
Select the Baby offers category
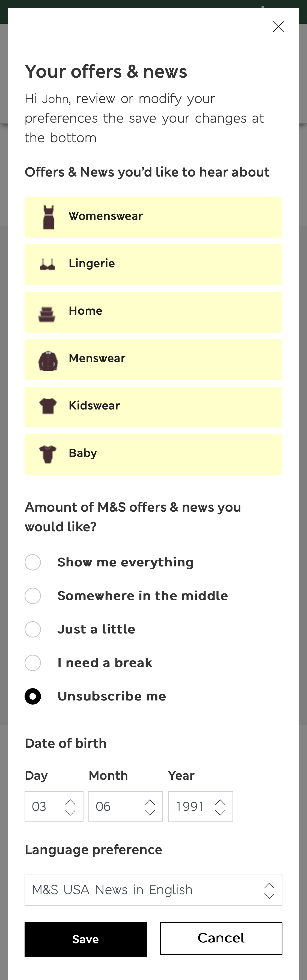click(x=153, y=454)
